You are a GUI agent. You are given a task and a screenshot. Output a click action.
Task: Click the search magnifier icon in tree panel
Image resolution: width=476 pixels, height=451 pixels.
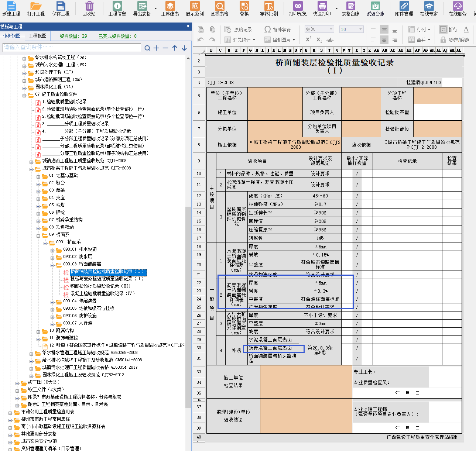pyautogui.click(x=147, y=48)
